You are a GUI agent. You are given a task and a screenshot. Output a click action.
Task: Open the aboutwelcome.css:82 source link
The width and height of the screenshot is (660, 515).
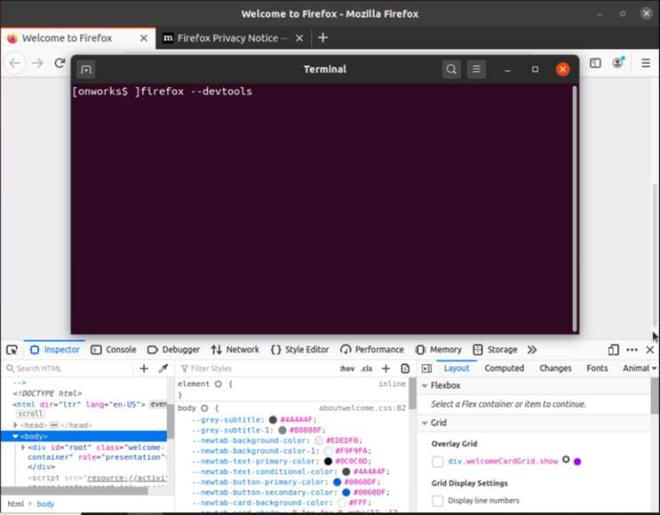click(362, 408)
